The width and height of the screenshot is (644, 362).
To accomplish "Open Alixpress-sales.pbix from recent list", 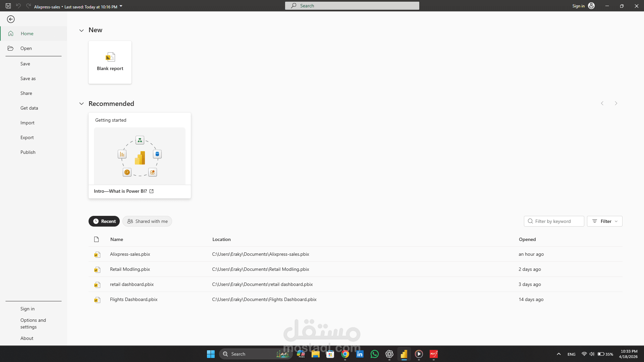I will pyautogui.click(x=130, y=254).
